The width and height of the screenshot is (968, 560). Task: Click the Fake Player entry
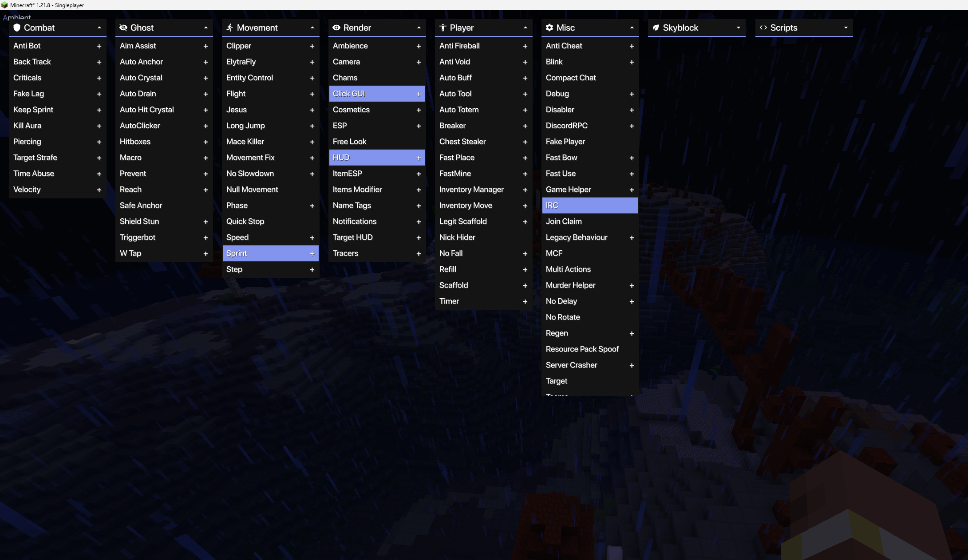(x=590, y=142)
